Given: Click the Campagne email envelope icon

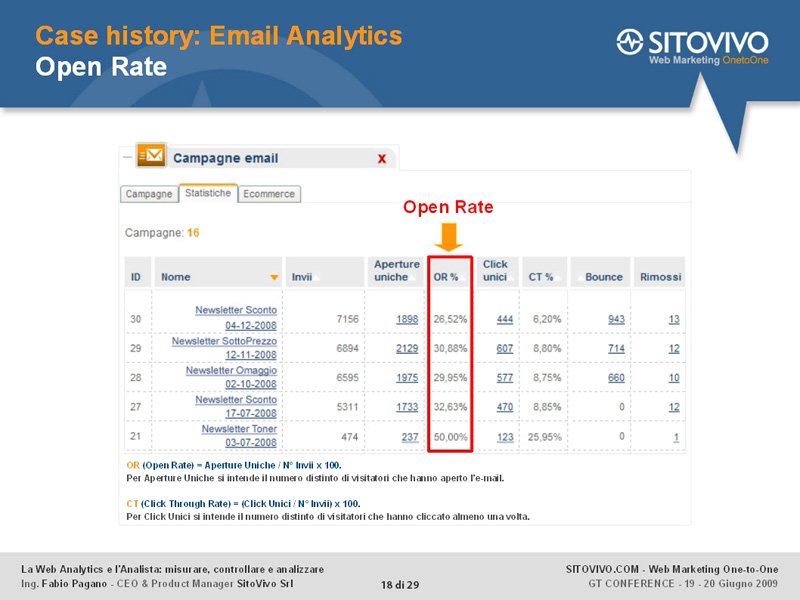Looking at the screenshot, I should (x=152, y=155).
